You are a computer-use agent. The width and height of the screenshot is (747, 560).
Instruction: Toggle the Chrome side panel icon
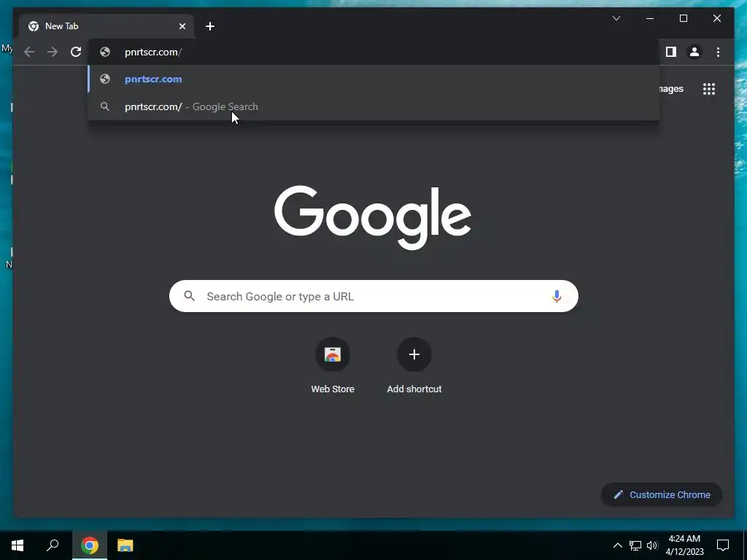671,52
